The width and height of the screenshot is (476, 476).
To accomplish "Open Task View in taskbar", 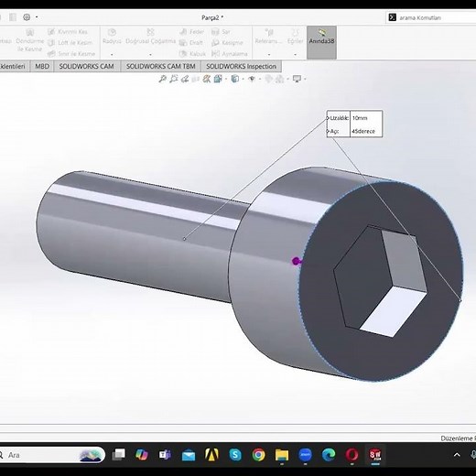I will (x=118, y=455).
